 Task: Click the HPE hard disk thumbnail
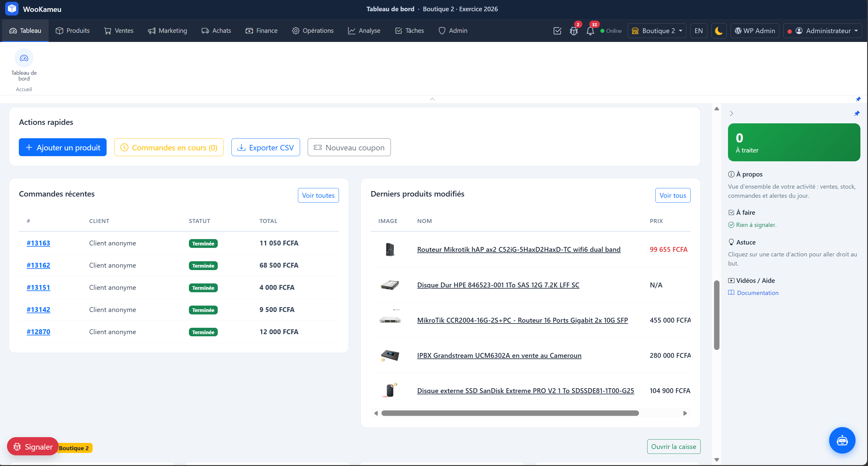(390, 285)
